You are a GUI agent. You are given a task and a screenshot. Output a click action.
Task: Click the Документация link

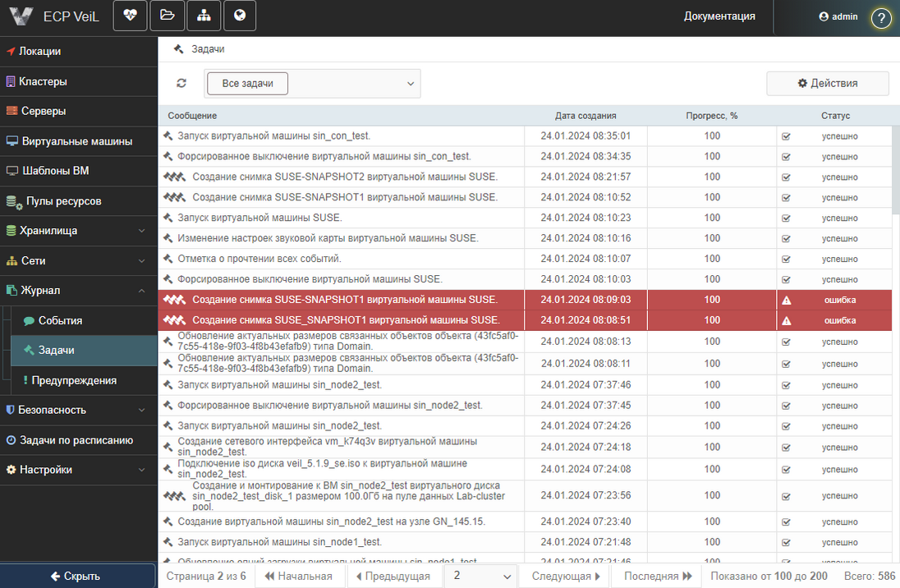[719, 16]
